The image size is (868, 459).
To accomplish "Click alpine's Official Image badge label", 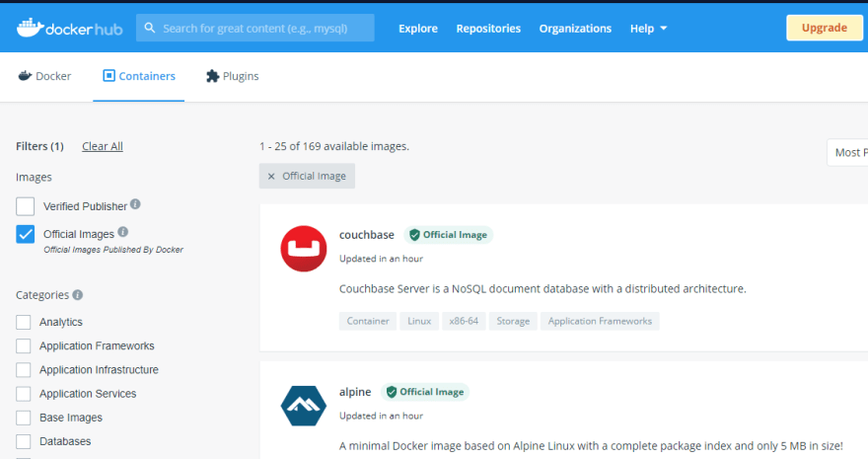I will point(432,392).
